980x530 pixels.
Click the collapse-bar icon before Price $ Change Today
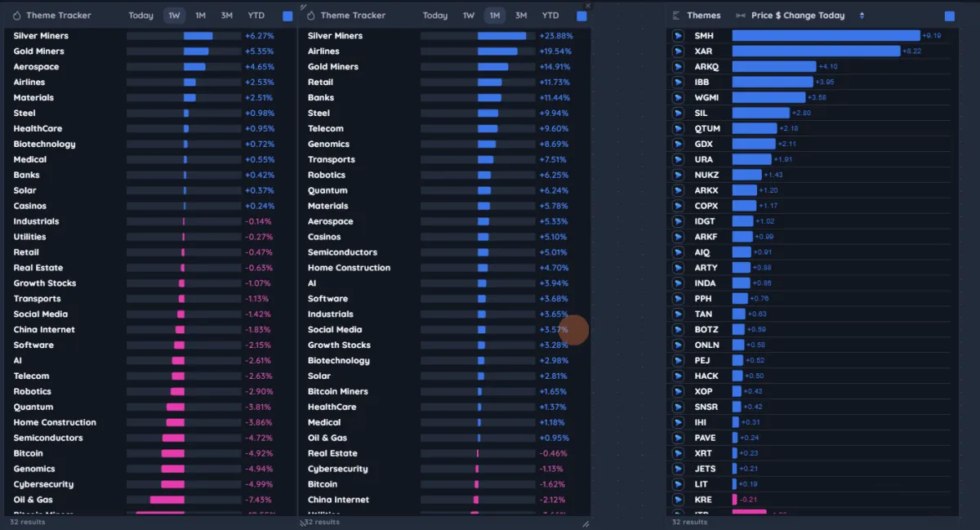coord(739,15)
